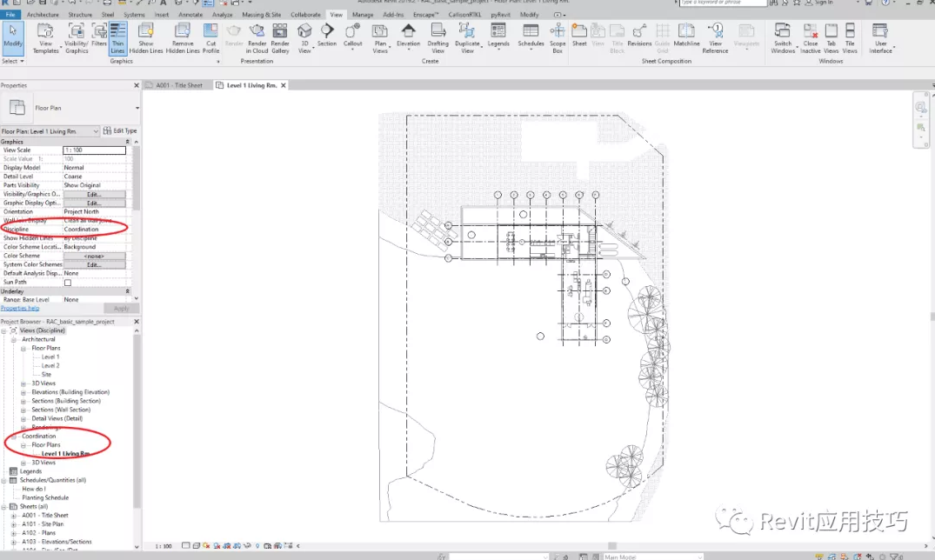Click the Tile Views icon
This screenshot has width=935, height=560.
850,38
